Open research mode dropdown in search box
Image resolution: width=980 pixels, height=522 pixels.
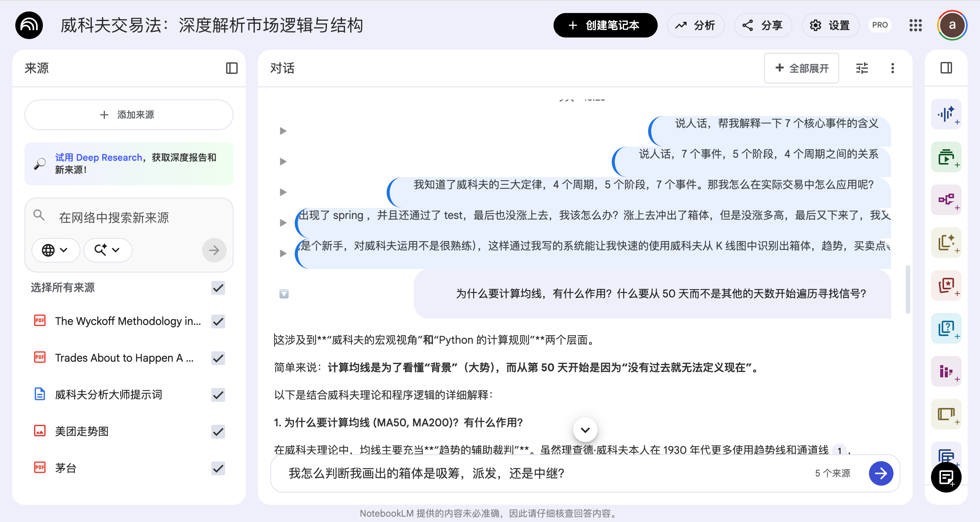point(108,250)
